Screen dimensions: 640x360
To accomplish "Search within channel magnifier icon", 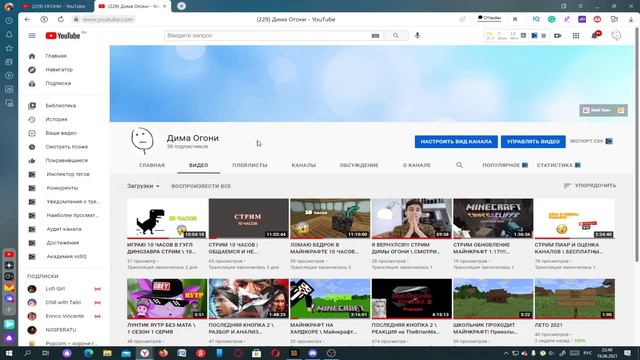I will pos(459,165).
